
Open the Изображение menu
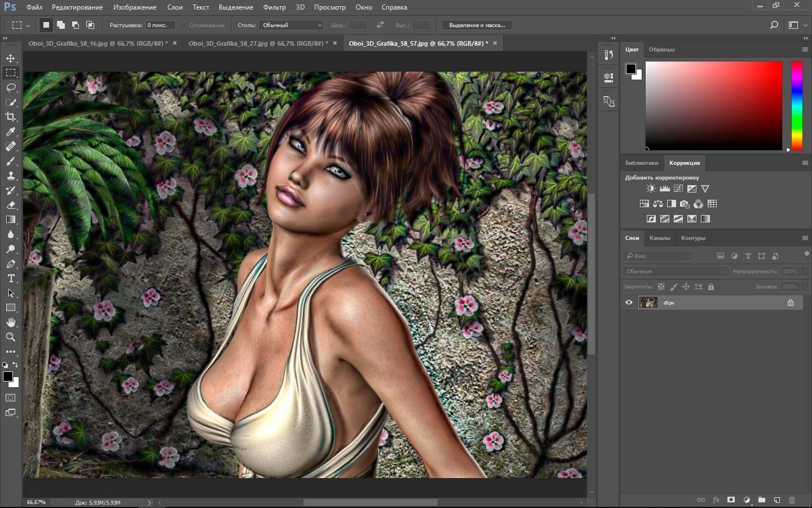(135, 7)
